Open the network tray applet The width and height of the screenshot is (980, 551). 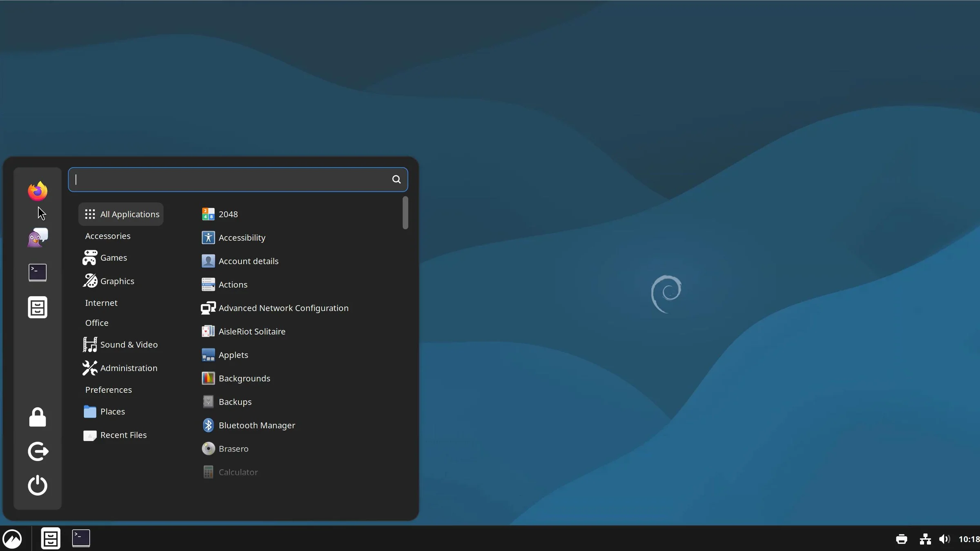coord(925,539)
